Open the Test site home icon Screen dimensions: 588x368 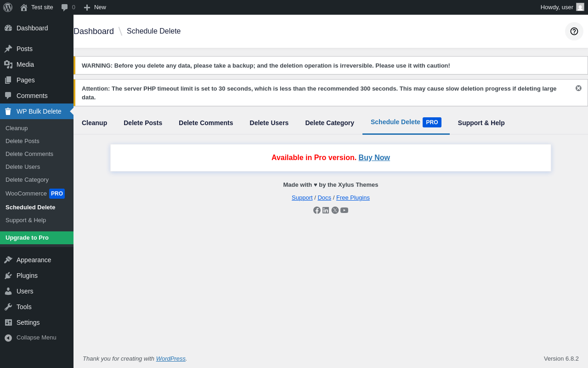point(24,7)
